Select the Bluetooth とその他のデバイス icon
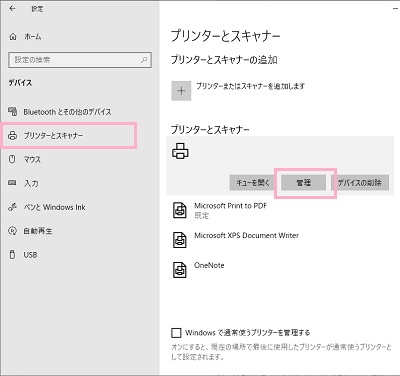The height and width of the screenshot is (376, 400). click(x=12, y=111)
